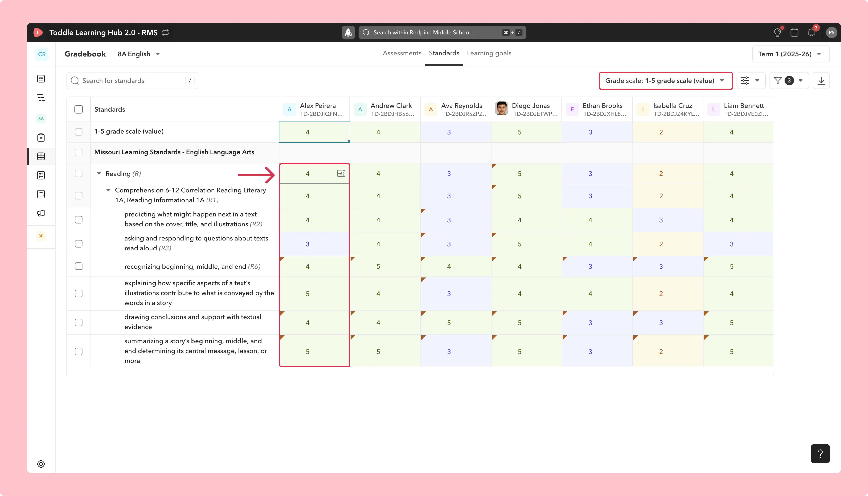
Task: Select Diego Jonas's Reading (R) grade cell
Action: (x=526, y=174)
